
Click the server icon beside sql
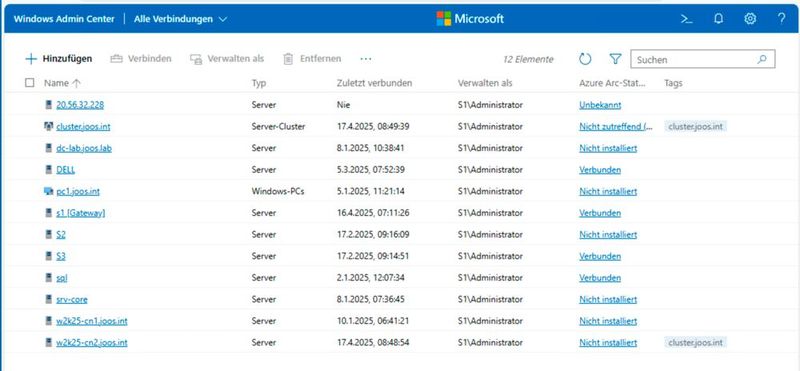point(48,278)
